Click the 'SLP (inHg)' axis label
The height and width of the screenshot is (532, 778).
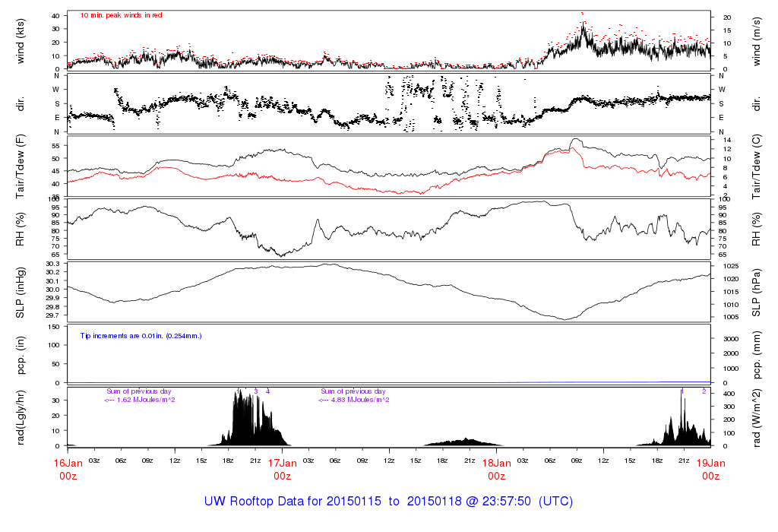coord(21,293)
